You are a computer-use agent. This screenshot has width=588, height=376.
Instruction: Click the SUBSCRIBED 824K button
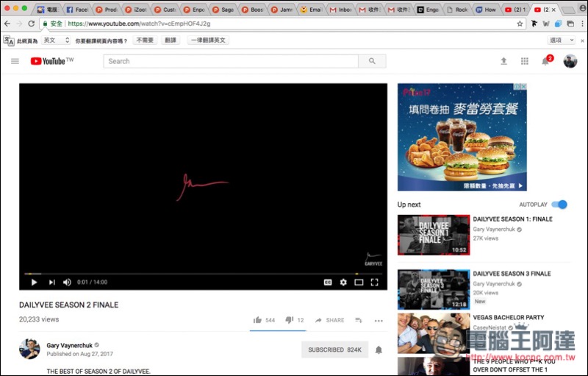(334, 350)
